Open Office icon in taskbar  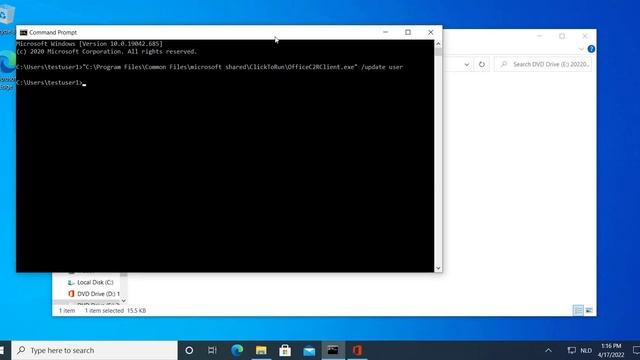pos(357,350)
